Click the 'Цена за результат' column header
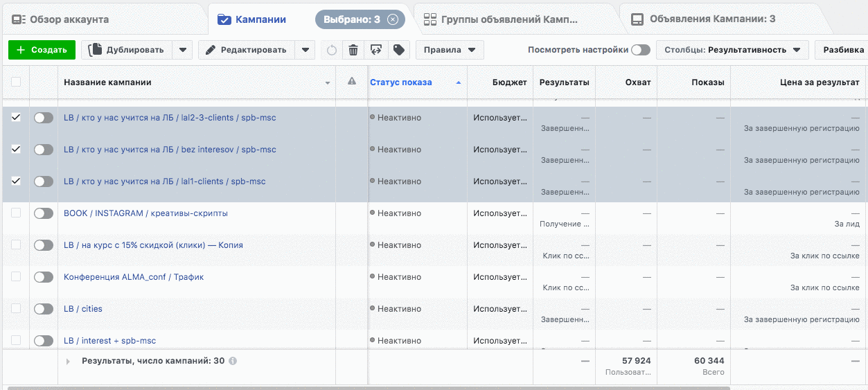The image size is (868, 390). 820,82
